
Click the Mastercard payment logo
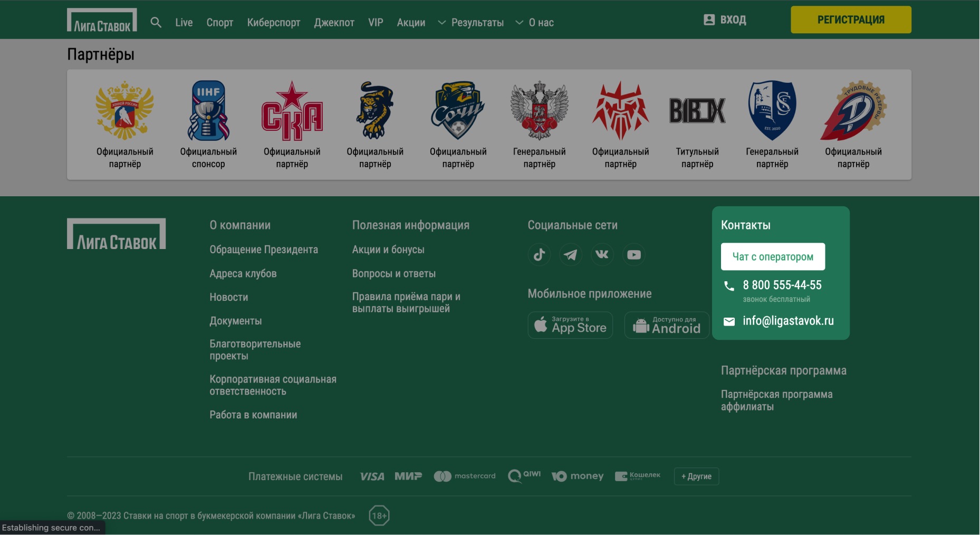(x=465, y=476)
